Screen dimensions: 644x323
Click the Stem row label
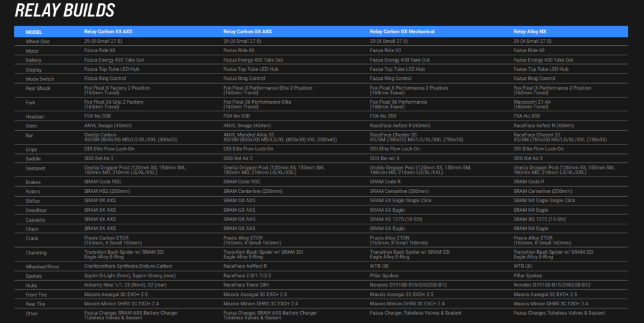point(31,126)
